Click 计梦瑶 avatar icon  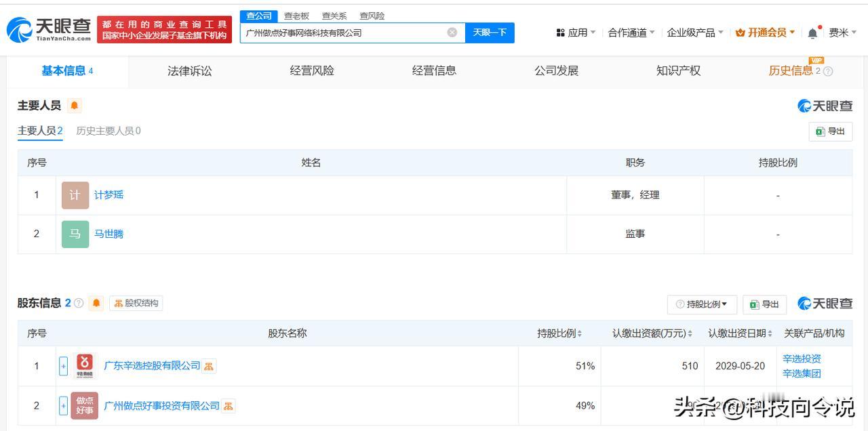coord(75,195)
